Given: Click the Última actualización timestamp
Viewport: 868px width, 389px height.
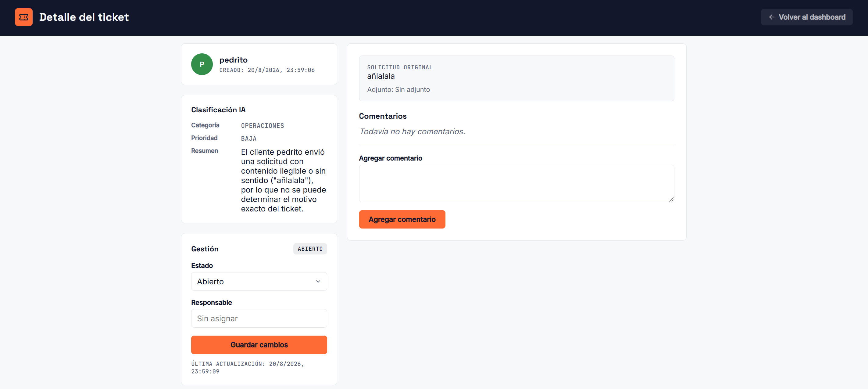Looking at the screenshot, I should [247, 367].
